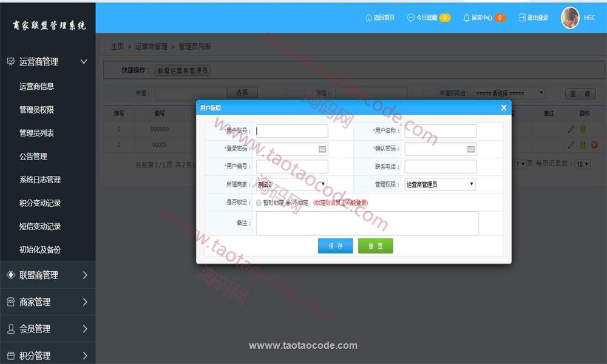This screenshot has height=364, width=607.
Task: Select the 暂时锁定 radio button
Action: pos(259,203)
